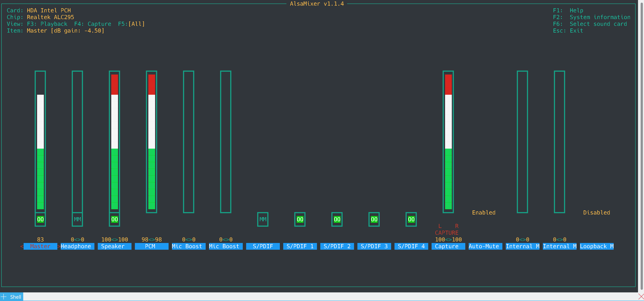This screenshot has width=644, height=301.
Task: Select the first Mic Boost label
Action: [x=188, y=246]
